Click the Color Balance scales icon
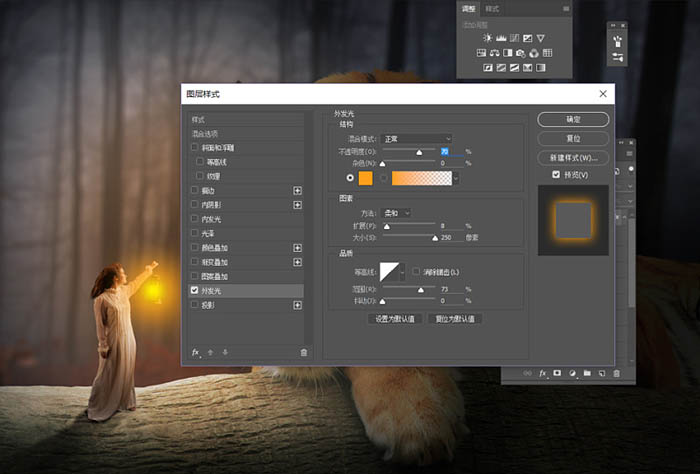The height and width of the screenshot is (474, 700). click(x=494, y=53)
